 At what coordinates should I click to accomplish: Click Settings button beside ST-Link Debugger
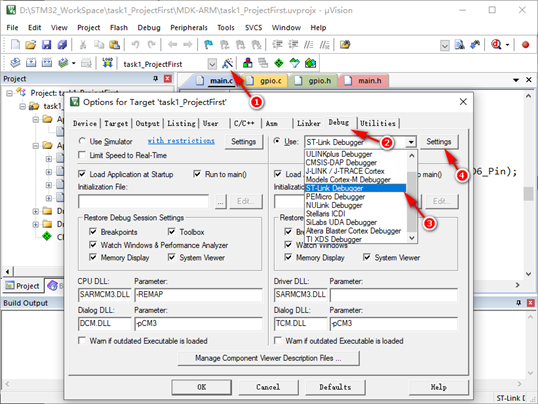pyautogui.click(x=438, y=142)
